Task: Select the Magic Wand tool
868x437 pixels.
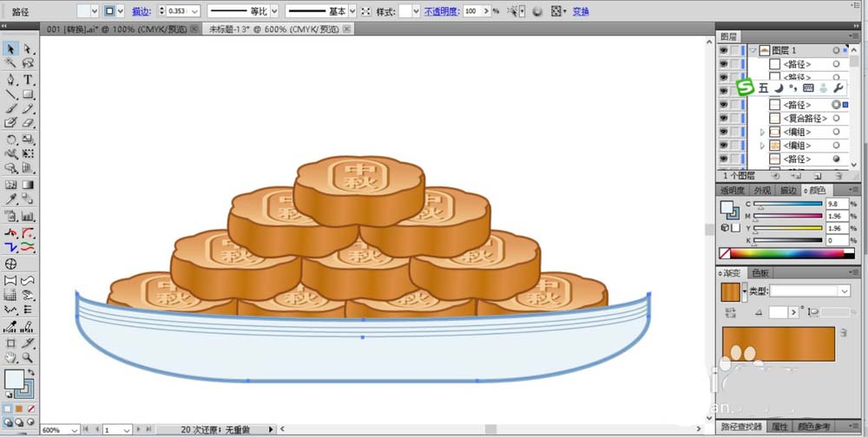Action: pyautogui.click(x=10, y=63)
